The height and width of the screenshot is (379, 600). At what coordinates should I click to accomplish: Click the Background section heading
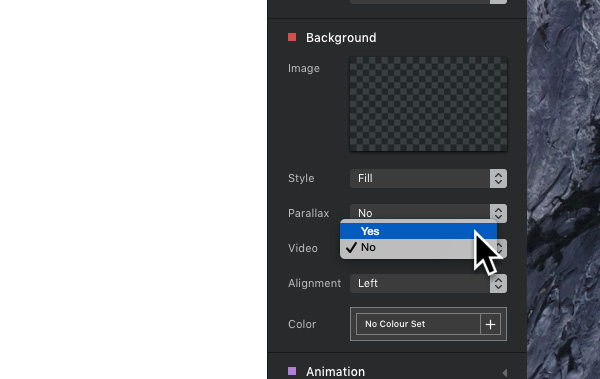coord(341,38)
